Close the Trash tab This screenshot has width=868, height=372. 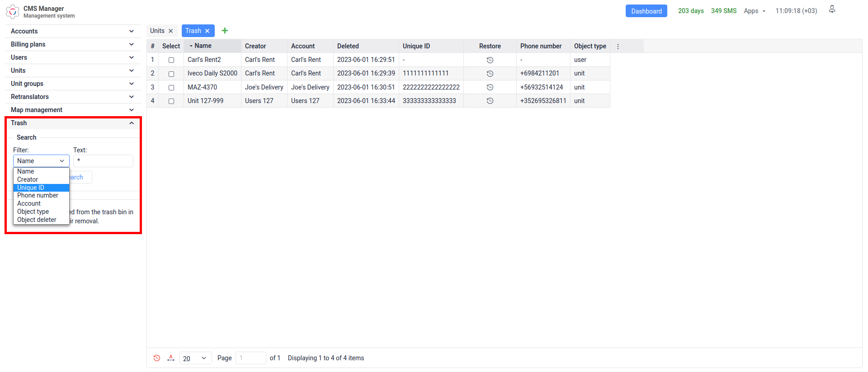(208, 31)
